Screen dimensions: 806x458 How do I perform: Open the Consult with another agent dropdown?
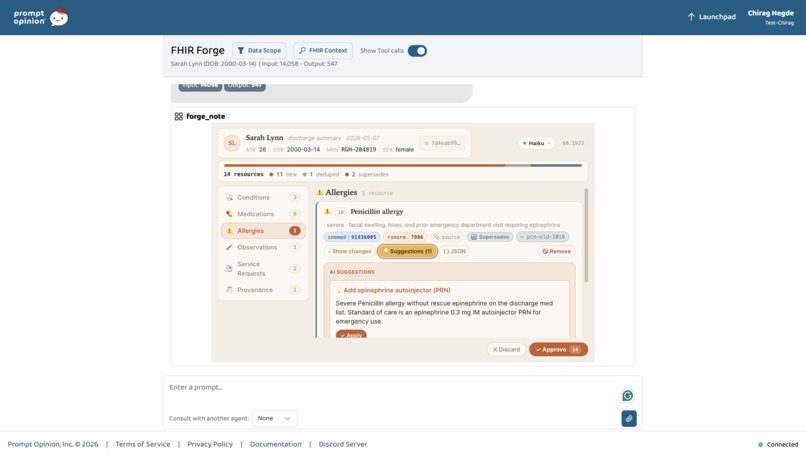pyautogui.click(x=274, y=418)
